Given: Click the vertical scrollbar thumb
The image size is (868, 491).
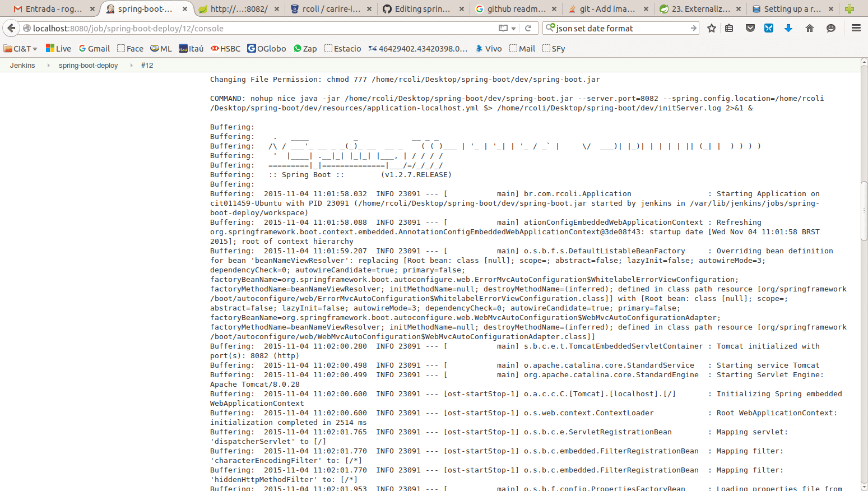Looking at the screenshot, I should (864, 211).
